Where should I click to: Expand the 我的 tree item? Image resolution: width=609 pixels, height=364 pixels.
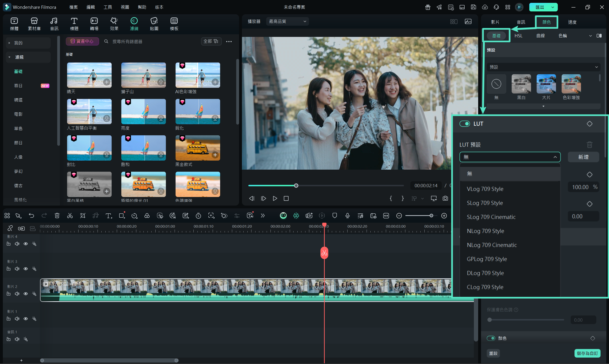point(9,43)
